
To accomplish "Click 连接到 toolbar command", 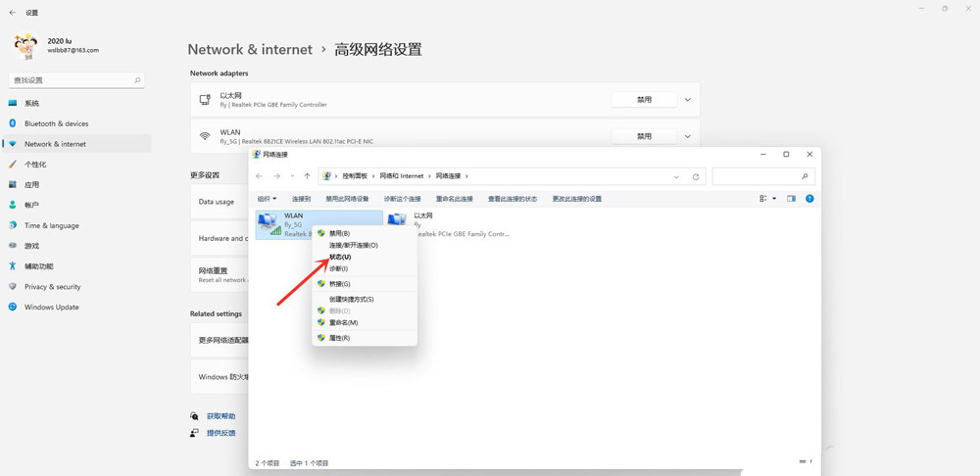I will 301,199.
